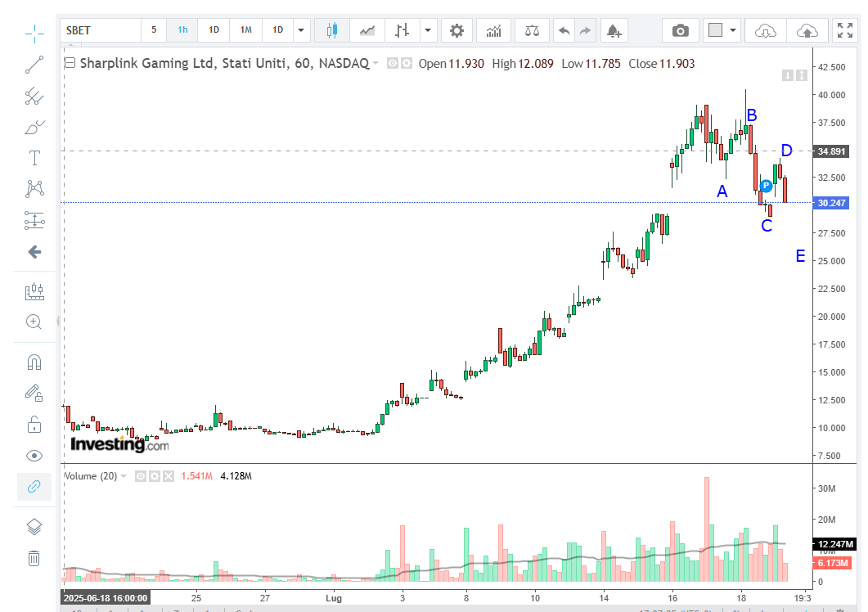Select the text annotation tool
Screen dimensions: 868x612
(34, 159)
